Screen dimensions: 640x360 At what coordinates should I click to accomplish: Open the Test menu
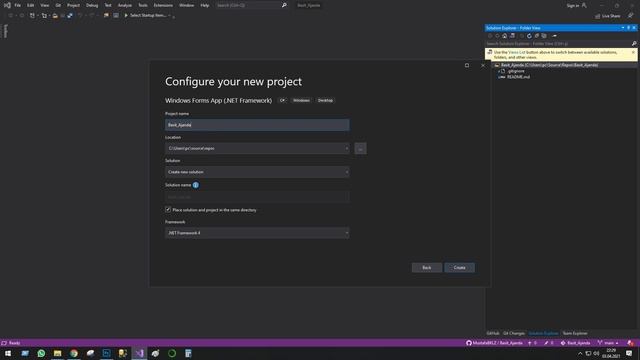point(108,5)
